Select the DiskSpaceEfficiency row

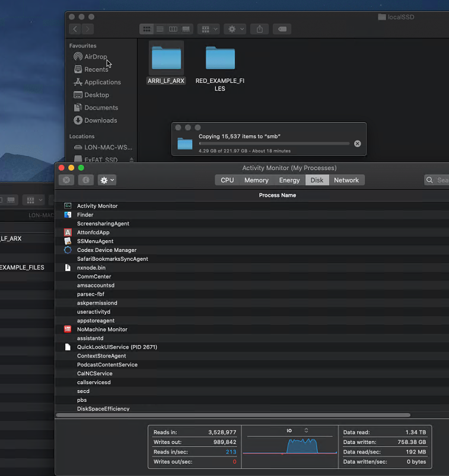(x=252, y=408)
